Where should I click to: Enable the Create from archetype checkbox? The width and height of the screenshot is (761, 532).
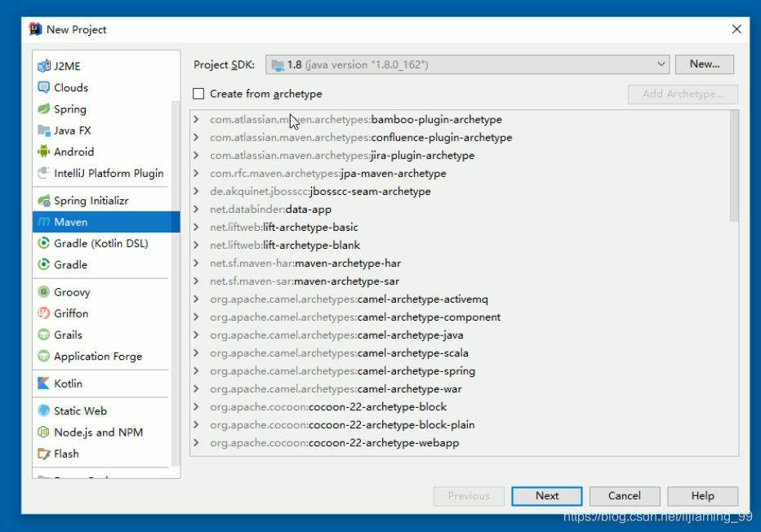[198, 94]
